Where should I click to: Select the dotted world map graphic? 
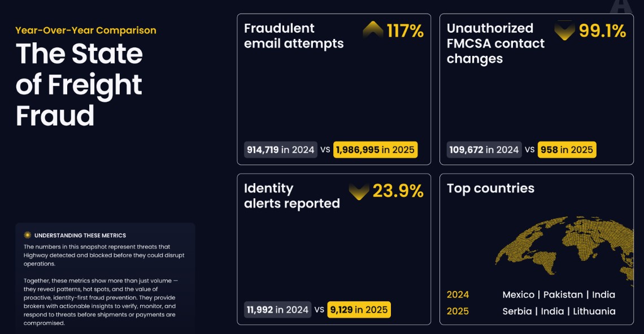point(565,250)
